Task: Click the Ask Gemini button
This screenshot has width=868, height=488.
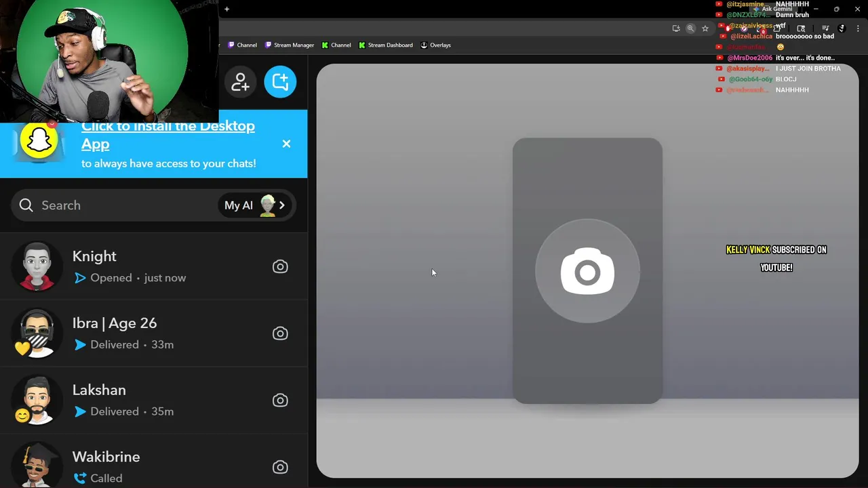Action: pyautogui.click(x=772, y=9)
